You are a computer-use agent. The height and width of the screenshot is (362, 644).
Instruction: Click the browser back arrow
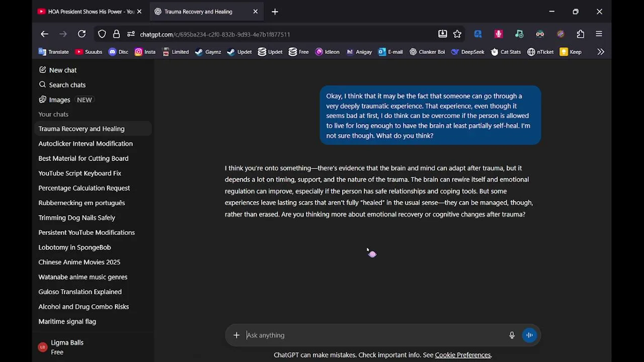(44, 34)
